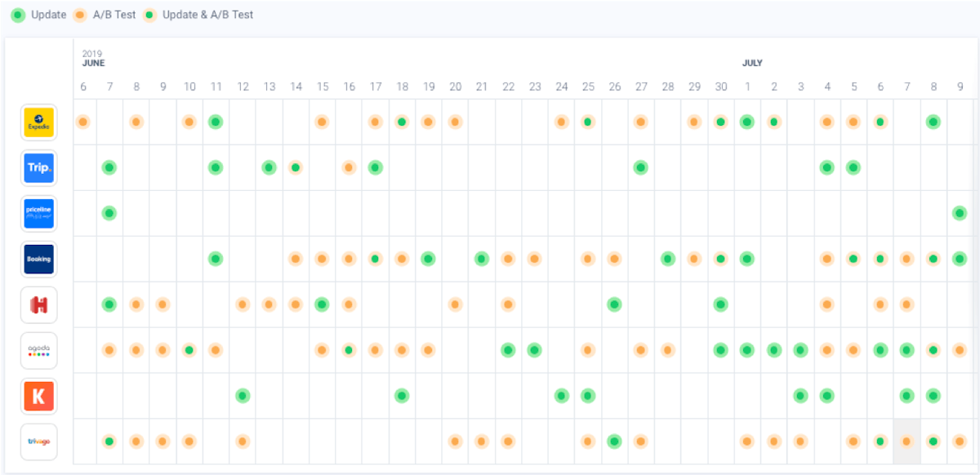Select the Agoda app icon

coord(38,350)
